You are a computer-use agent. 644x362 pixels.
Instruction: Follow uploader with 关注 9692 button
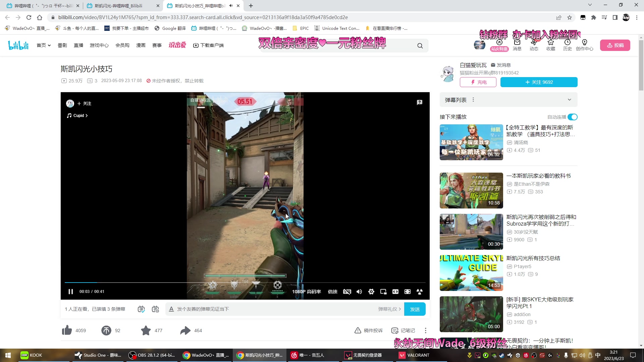point(539,82)
